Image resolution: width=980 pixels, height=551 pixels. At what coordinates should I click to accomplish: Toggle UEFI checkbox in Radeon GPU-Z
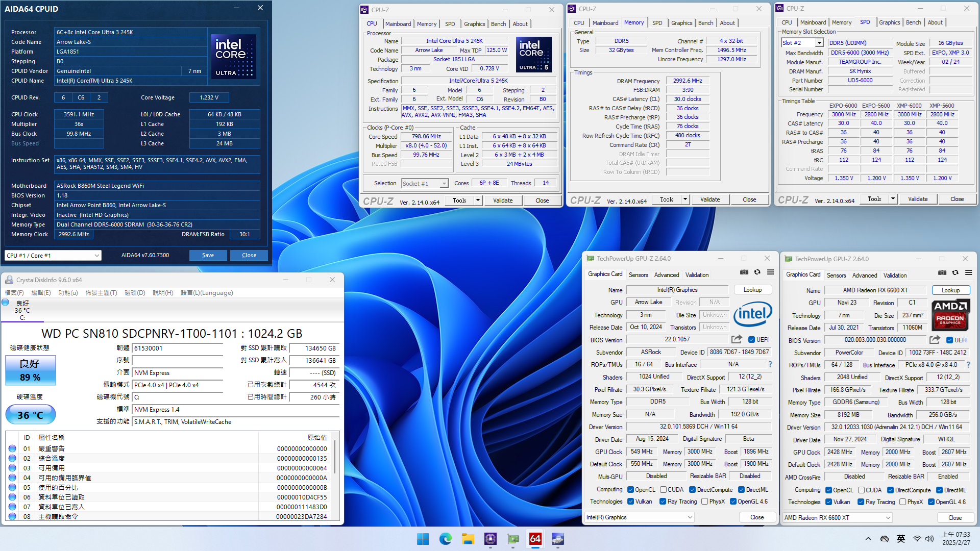coord(949,340)
